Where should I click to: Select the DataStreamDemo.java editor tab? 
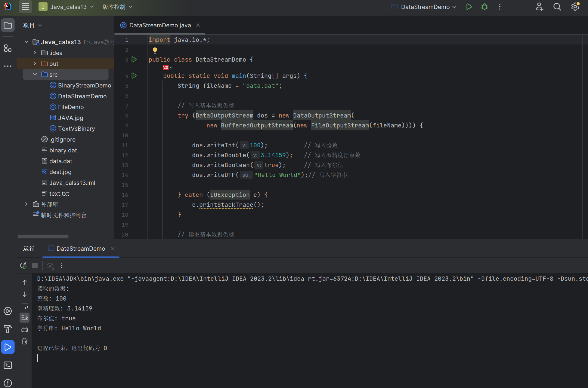pyautogui.click(x=160, y=26)
